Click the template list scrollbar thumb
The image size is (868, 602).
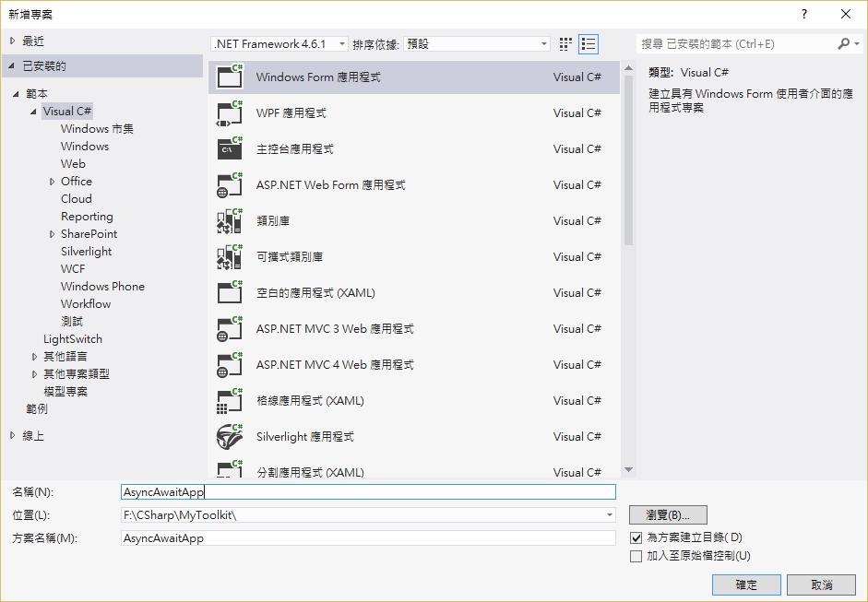pyautogui.click(x=628, y=160)
